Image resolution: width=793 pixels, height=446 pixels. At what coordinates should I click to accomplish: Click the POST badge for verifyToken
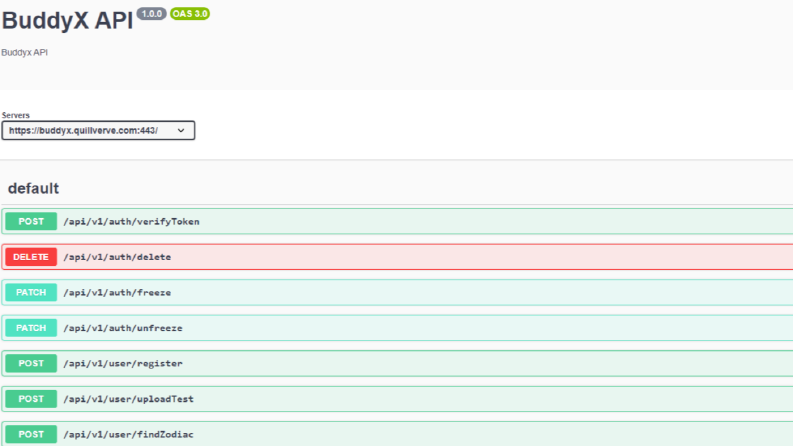(31, 221)
